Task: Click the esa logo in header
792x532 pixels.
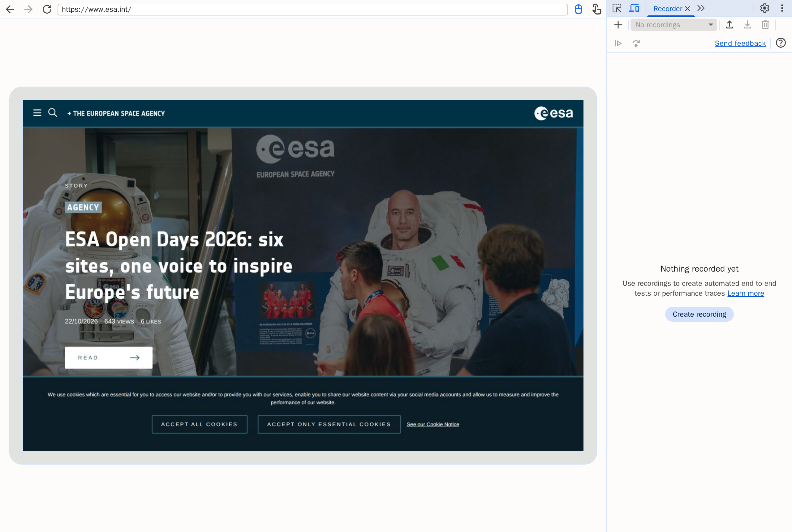Action: (x=553, y=113)
